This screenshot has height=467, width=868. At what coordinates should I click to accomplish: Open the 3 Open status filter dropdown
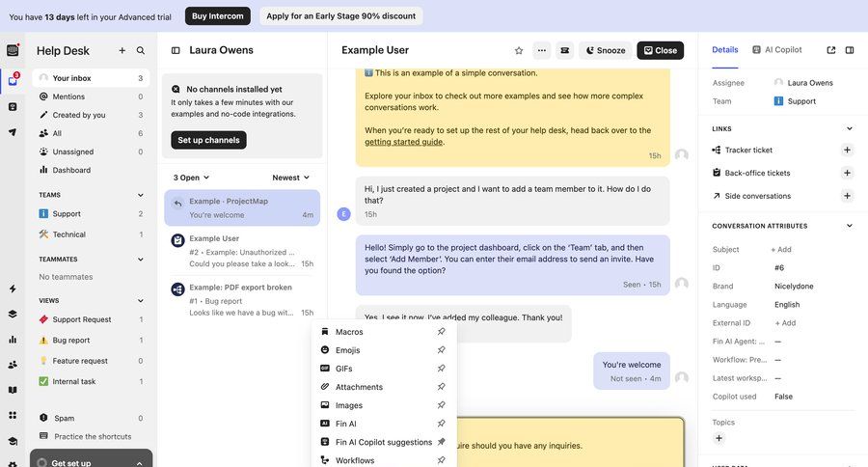coord(191,178)
